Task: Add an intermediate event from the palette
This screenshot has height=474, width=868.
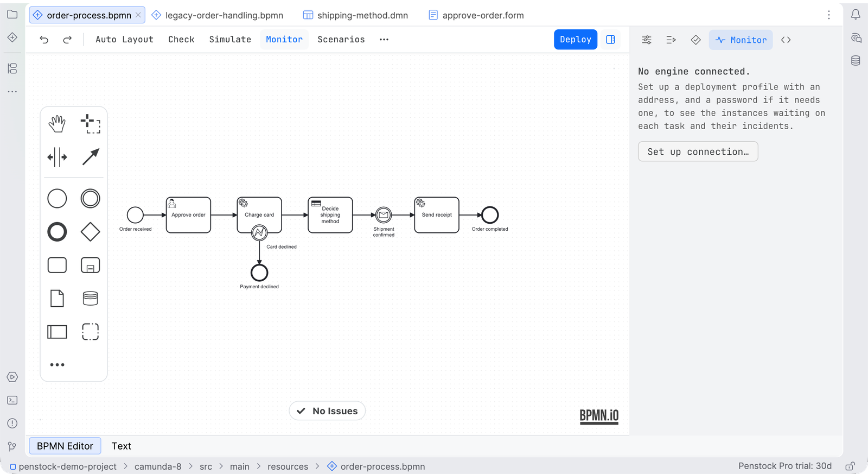Action: point(90,199)
